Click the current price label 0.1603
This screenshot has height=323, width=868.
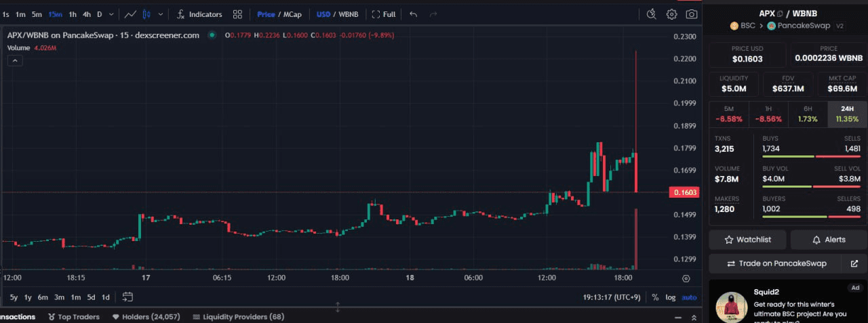click(x=684, y=193)
